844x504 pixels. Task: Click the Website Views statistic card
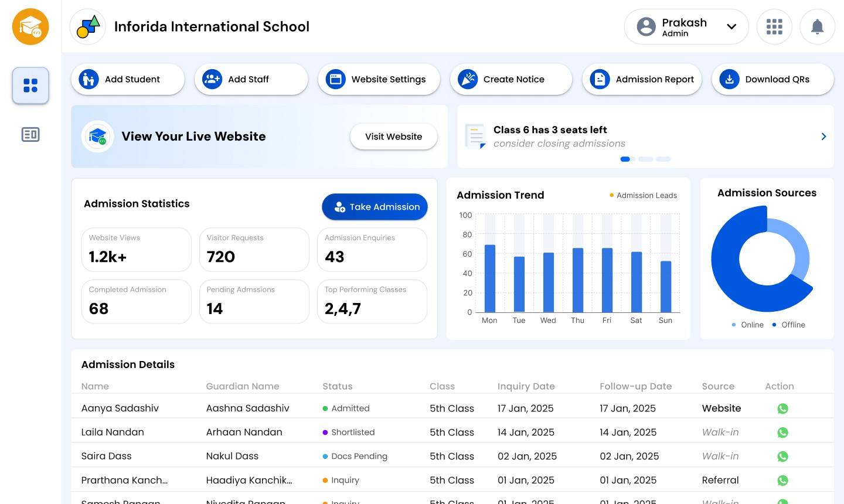point(136,250)
